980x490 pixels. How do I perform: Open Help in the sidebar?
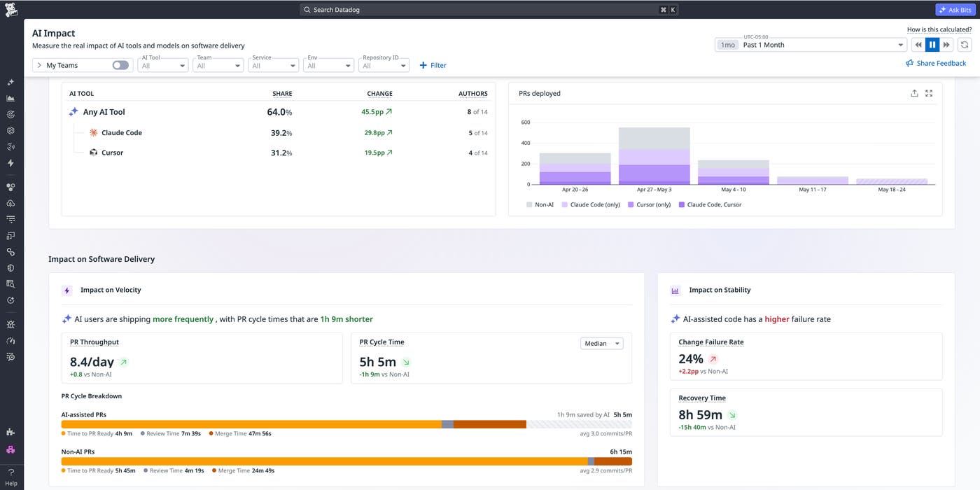11,477
